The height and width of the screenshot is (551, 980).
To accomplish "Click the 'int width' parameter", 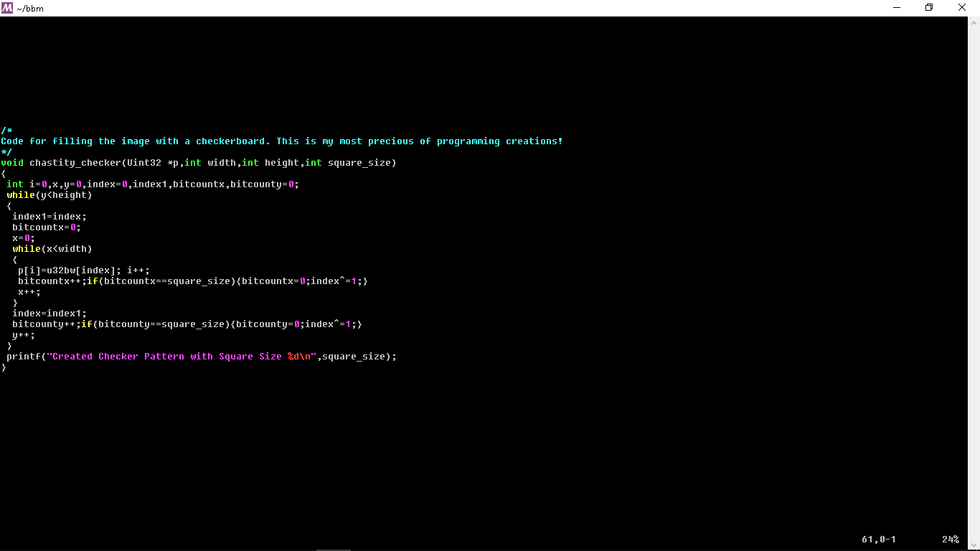I will point(210,163).
